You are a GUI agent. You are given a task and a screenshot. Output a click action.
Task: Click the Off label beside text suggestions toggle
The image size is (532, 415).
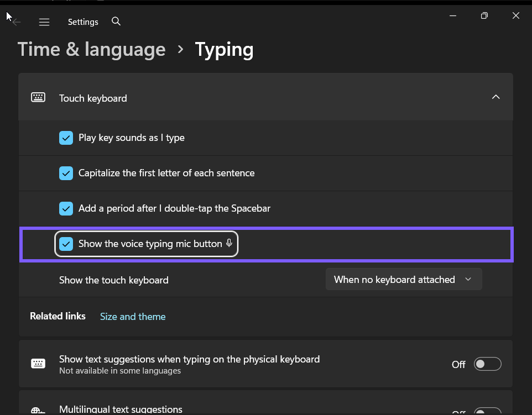tap(458, 365)
